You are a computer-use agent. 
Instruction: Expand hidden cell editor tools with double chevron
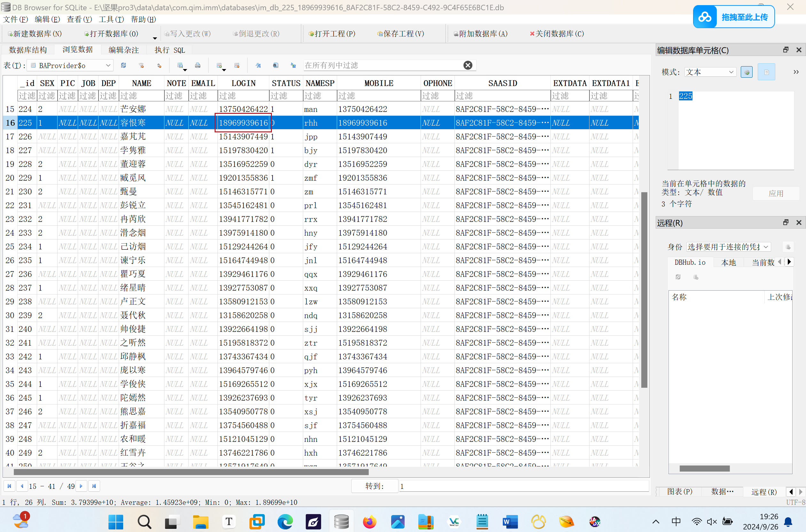[796, 72]
